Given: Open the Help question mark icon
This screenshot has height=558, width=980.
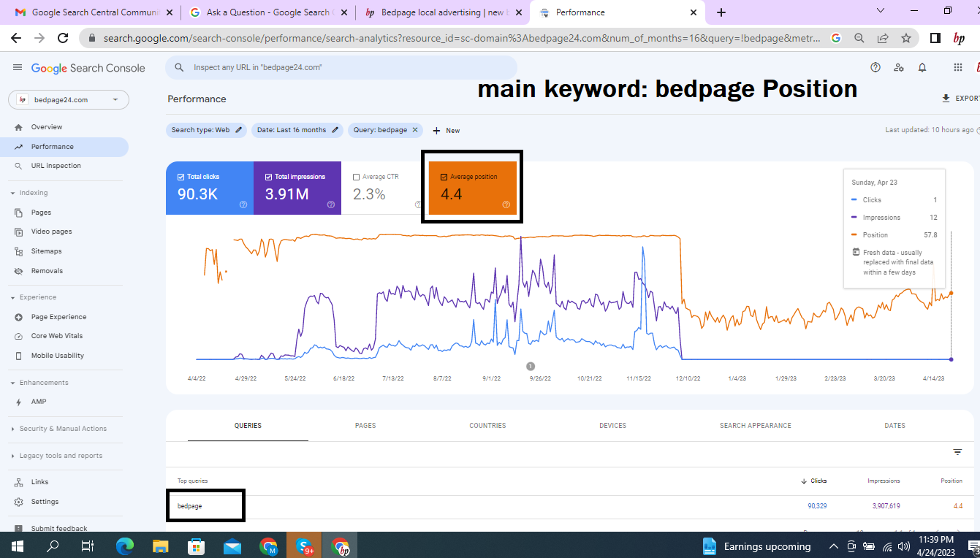Looking at the screenshot, I should coord(875,67).
